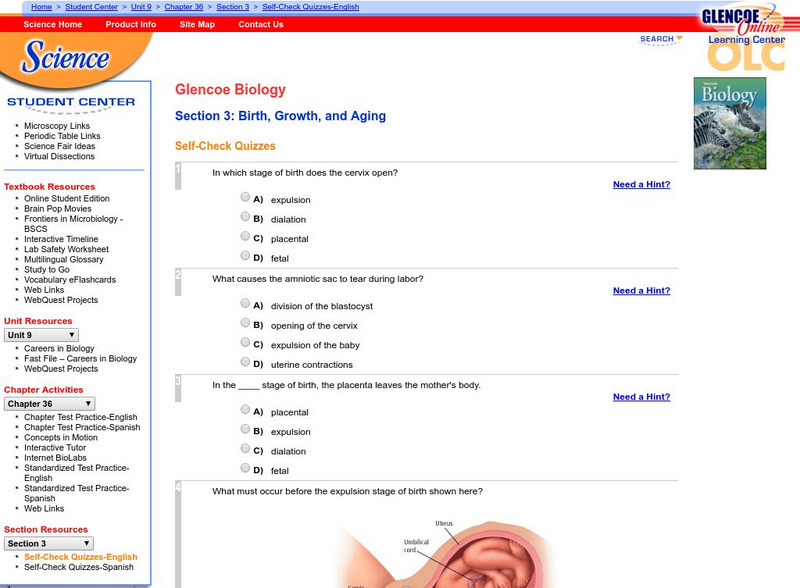Open Microscopy Links

tap(57, 126)
